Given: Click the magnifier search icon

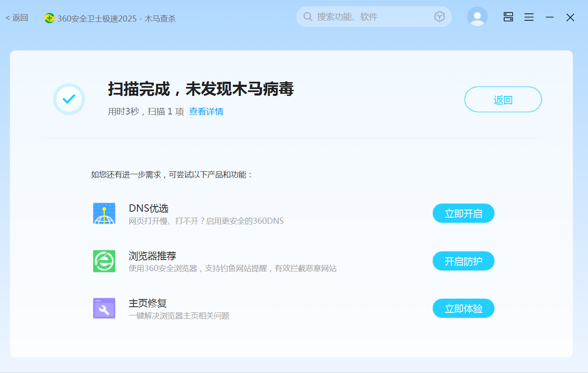Looking at the screenshot, I should pyautogui.click(x=308, y=17).
